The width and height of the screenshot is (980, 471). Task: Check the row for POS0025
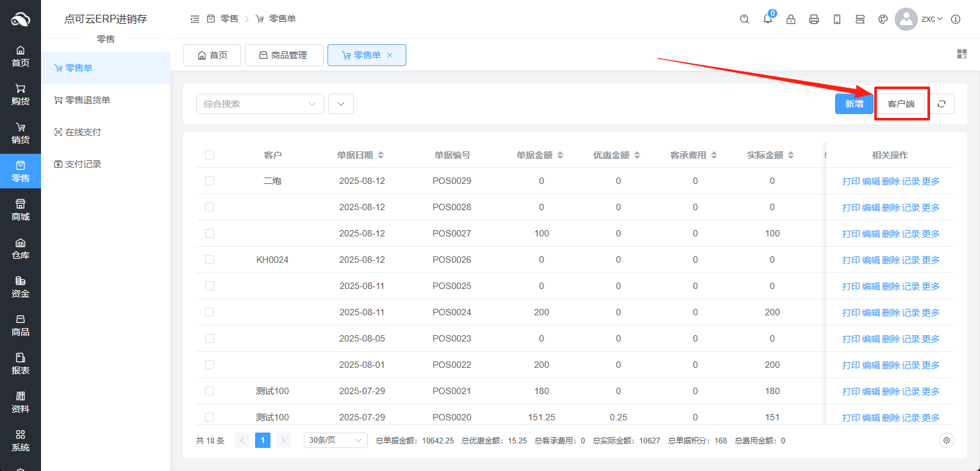coord(210,286)
